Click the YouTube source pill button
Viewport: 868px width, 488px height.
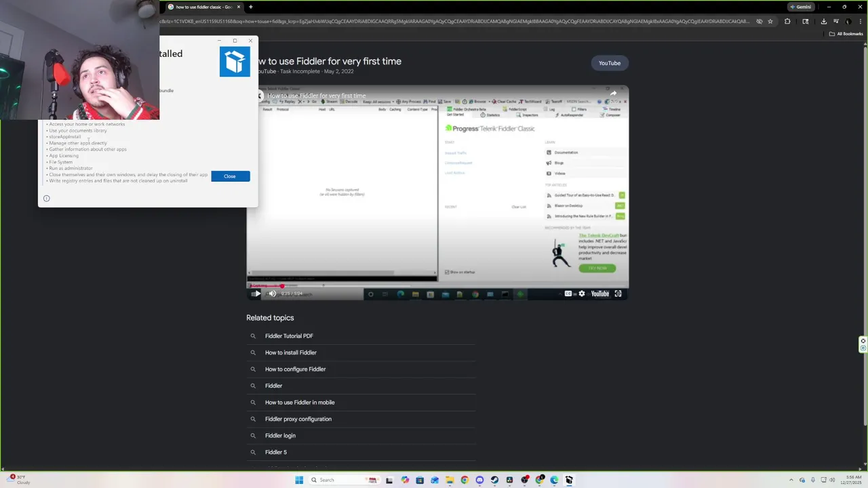610,63
